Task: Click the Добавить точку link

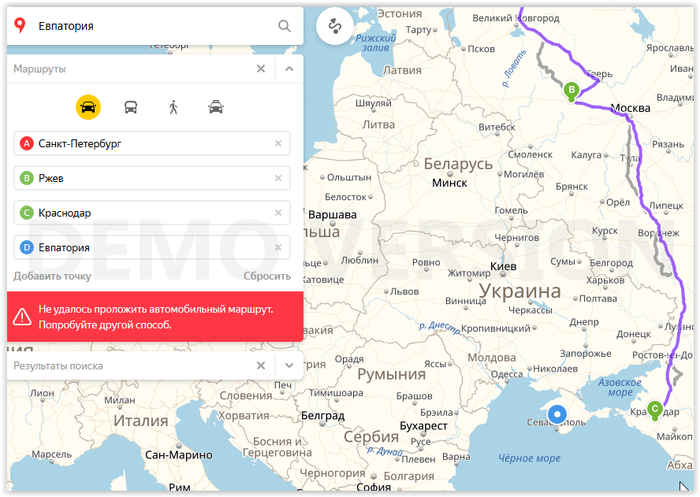Action: click(52, 276)
